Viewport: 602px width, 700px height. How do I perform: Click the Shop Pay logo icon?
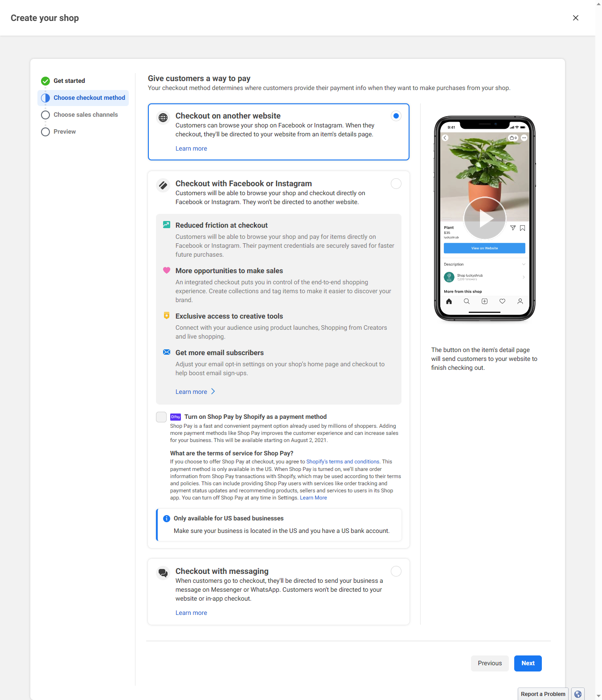click(x=176, y=417)
